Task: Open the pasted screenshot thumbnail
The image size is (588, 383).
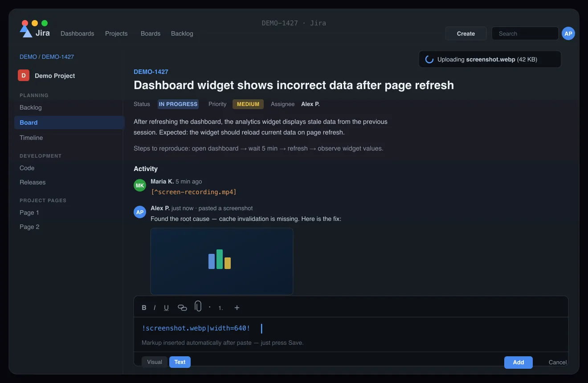Action: click(222, 261)
